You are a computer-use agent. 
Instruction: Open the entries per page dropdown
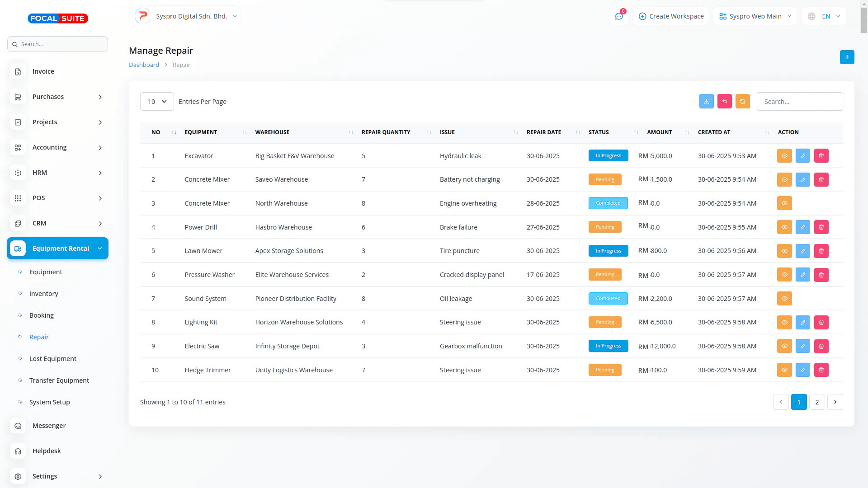[x=157, y=102]
